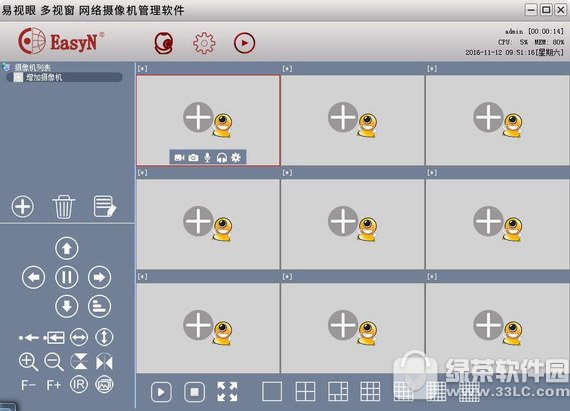The height and width of the screenshot is (411, 570).
Task: Start all videos with bottom play button
Action: [x=161, y=392]
